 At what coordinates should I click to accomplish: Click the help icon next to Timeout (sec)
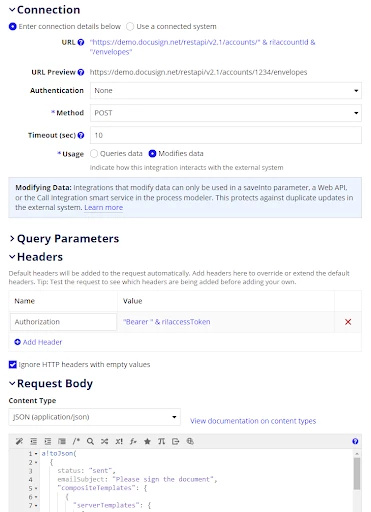(x=81, y=135)
